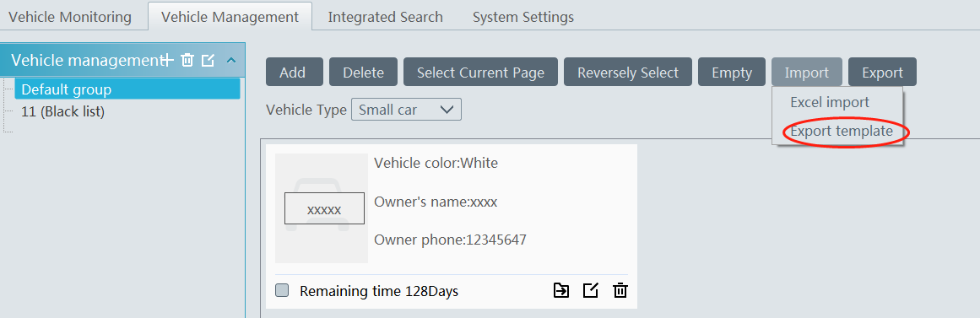Screen dimensions: 980x318
Task: Click the vehicle thumbnail with plate xxxxx
Action: 322,208
